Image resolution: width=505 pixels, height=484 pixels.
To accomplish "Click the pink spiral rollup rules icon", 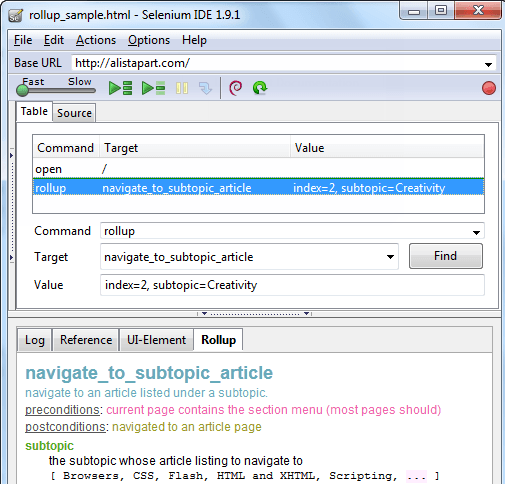I will pyautogui.click(x=236, y=88).
